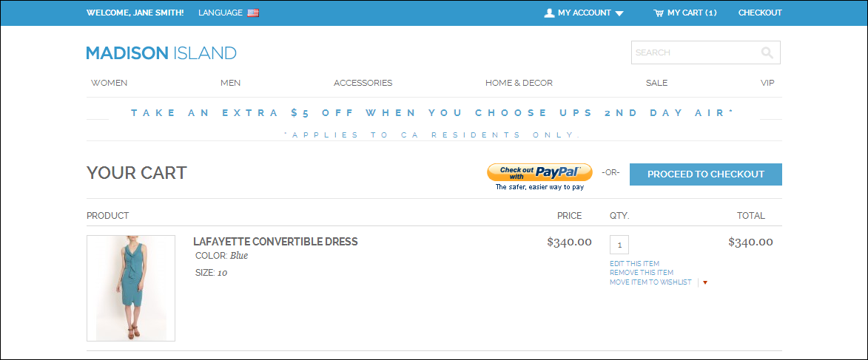
Task: Click the My Account person icon
Action: pos(549,13)
